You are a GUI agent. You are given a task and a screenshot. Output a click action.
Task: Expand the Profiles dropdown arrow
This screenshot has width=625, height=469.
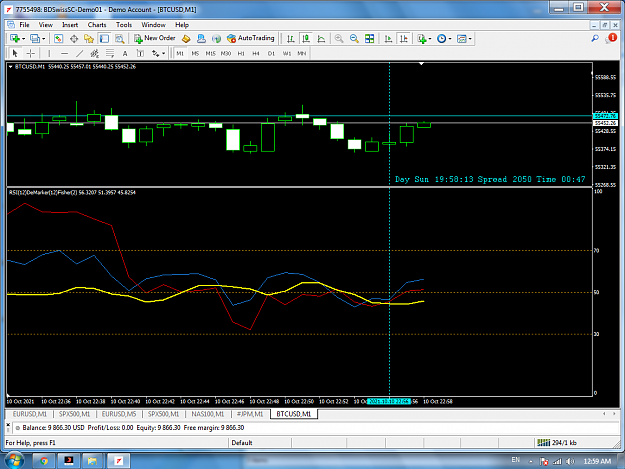[x=44, y=39]
